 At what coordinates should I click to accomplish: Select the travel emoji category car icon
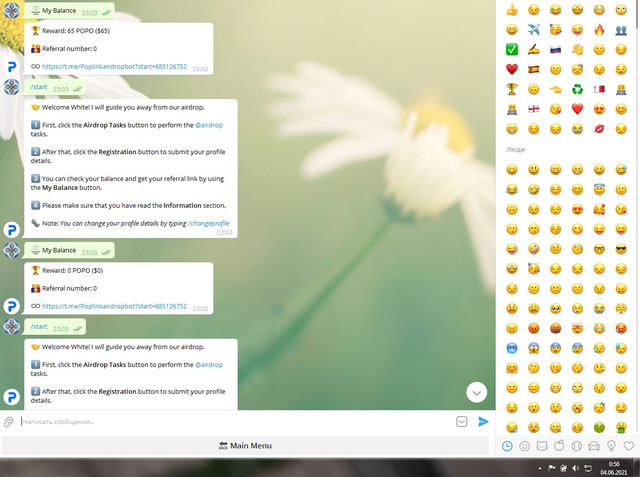(x=594, y=446)
